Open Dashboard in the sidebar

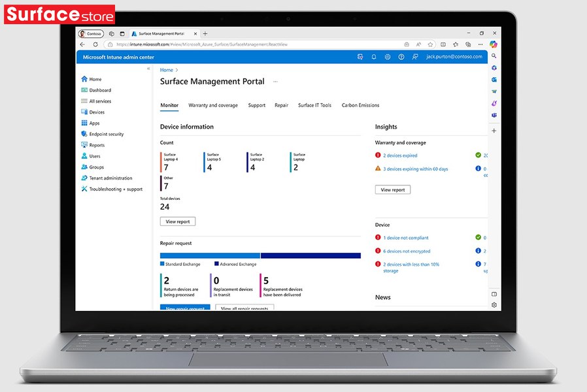pos(96,90)
